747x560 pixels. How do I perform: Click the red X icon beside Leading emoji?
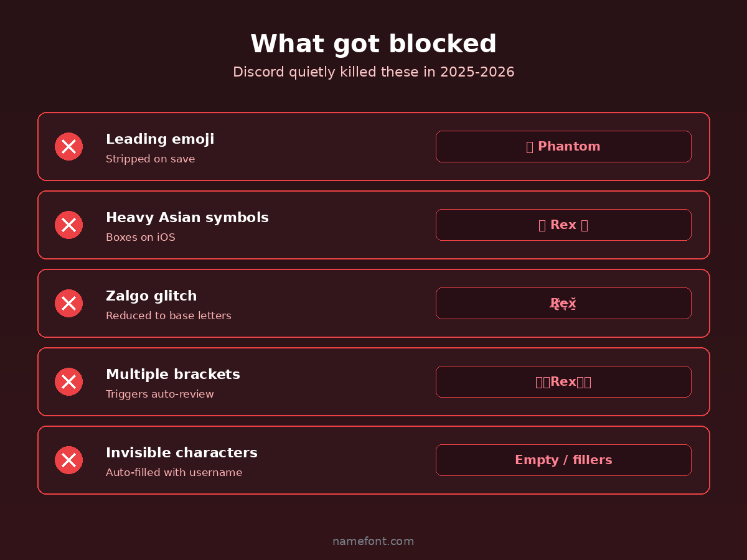(x=68, y=147)
